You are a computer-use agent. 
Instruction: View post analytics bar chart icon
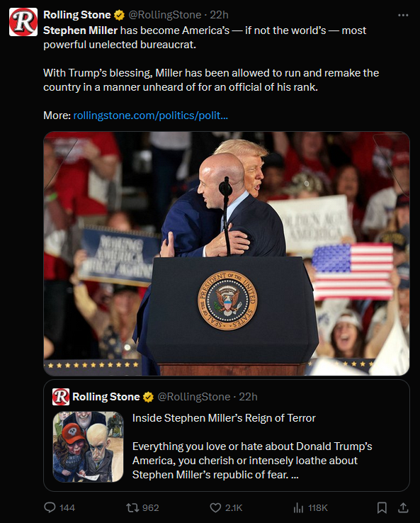298,507
